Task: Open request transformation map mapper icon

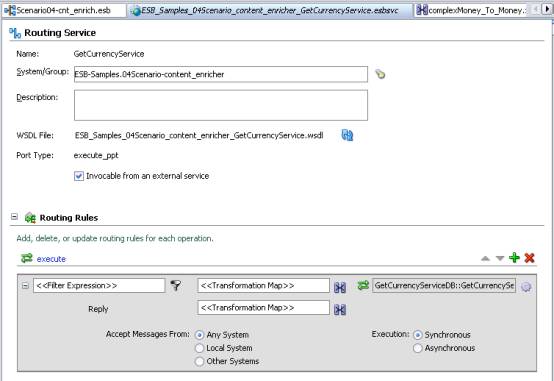Action: pos(340,287)
